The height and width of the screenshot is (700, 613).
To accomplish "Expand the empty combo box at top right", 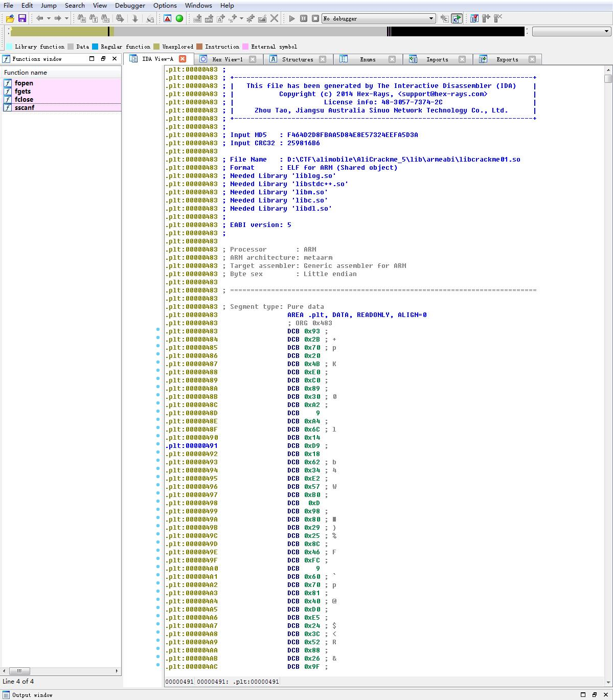I will click(572, 31).
